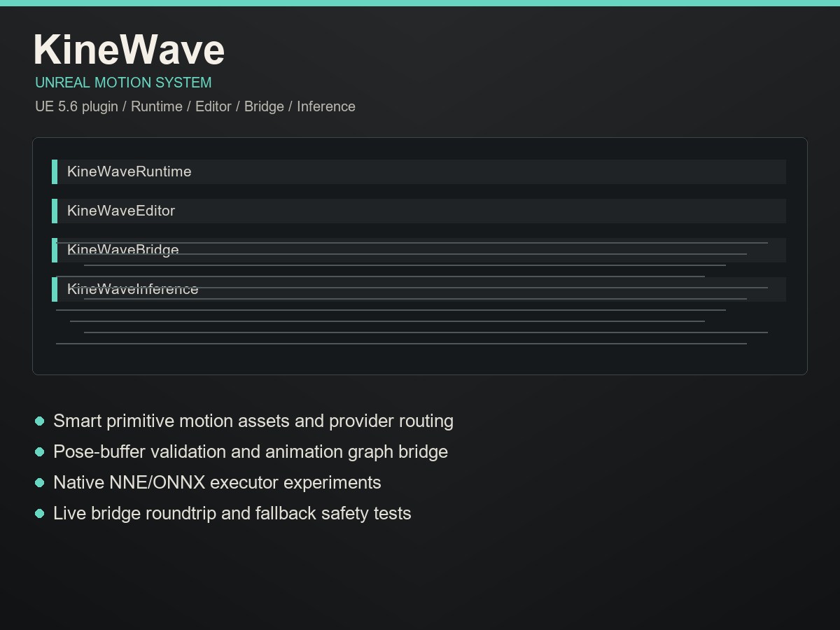Select the KineWaveInference module row
Screen dimensions: 840x630
(419, 289)
